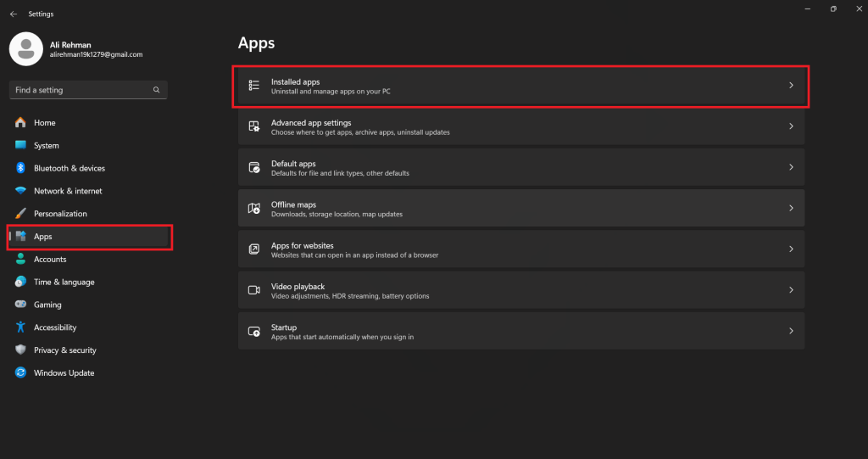Open the Offline maps title
868x459 pixels.
(293, 204)
